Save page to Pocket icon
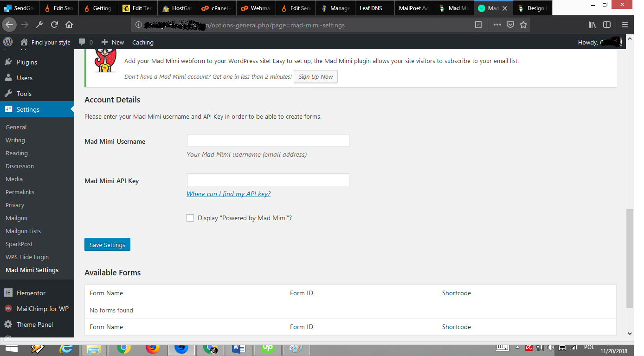Image resolution: width=644 pixels, height=356 pixels. [510, 25]
